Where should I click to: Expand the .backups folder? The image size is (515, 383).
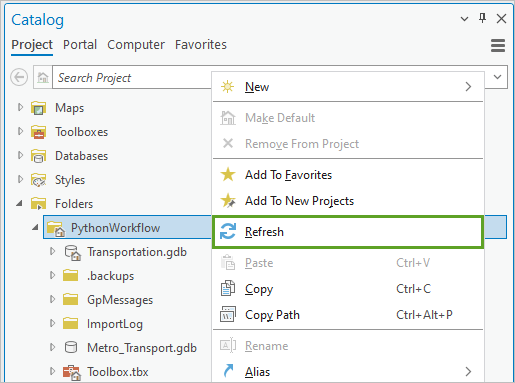[52, 275]
